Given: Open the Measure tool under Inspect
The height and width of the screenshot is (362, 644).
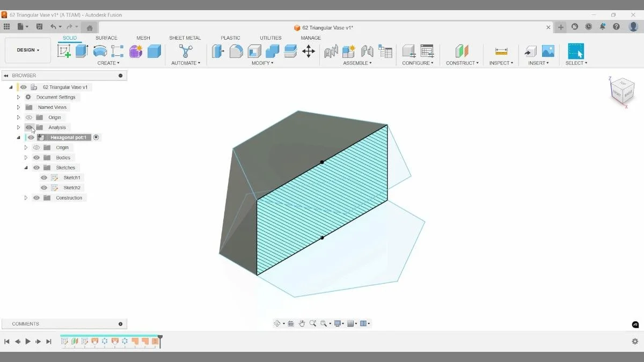Looking at the screenshot, I should pos(501,51).
